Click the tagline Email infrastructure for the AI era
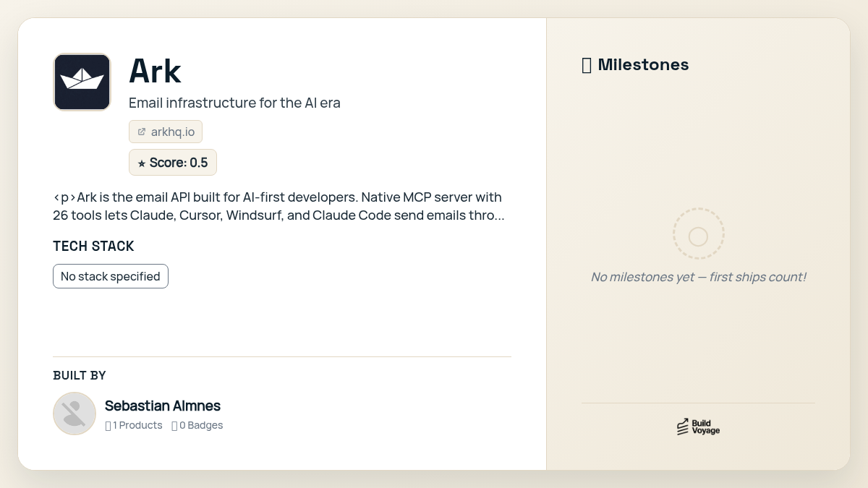This screenshot has width=868, height=488. [x=234, y=103]
